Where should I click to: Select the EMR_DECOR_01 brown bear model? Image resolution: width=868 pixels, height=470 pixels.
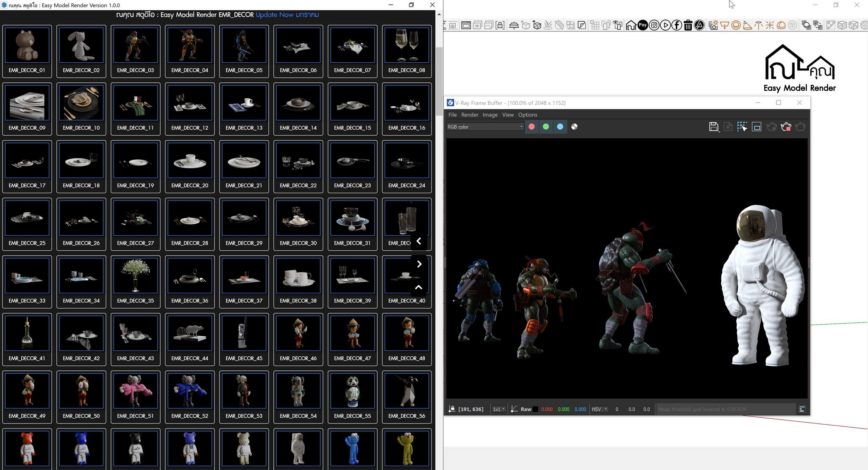coord(27,52)
